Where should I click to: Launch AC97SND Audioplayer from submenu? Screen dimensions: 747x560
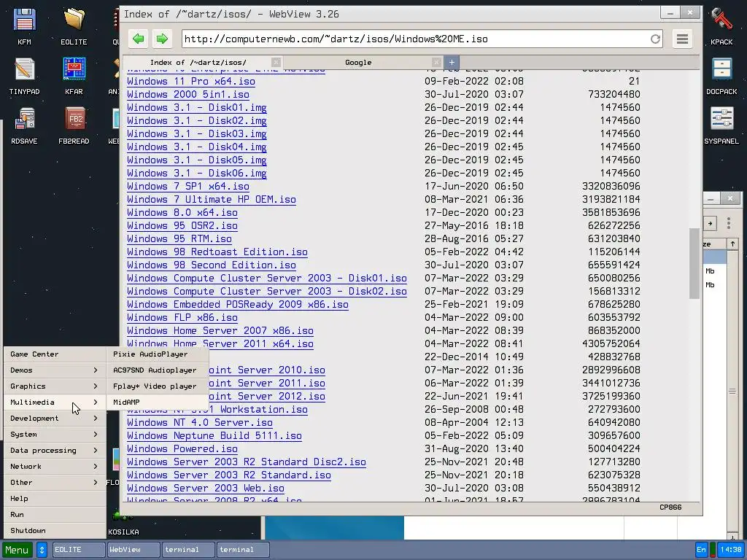[x=158, y=370]
